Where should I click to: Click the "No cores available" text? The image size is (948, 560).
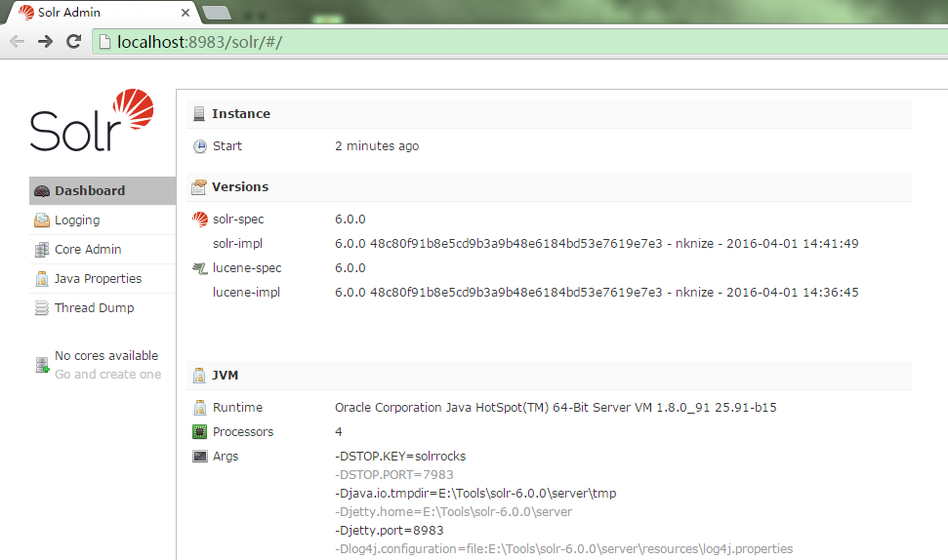pos(106,356)
